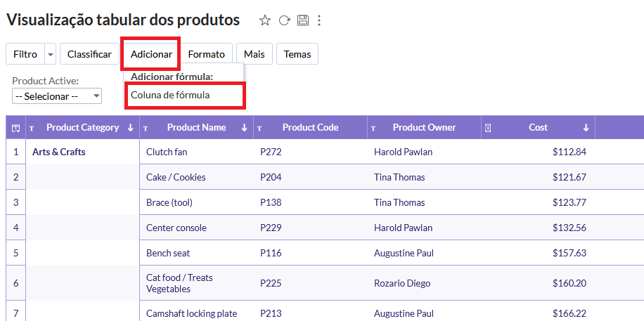
Task: Click the $123.77 cost value
Action: tap(569, 202)
